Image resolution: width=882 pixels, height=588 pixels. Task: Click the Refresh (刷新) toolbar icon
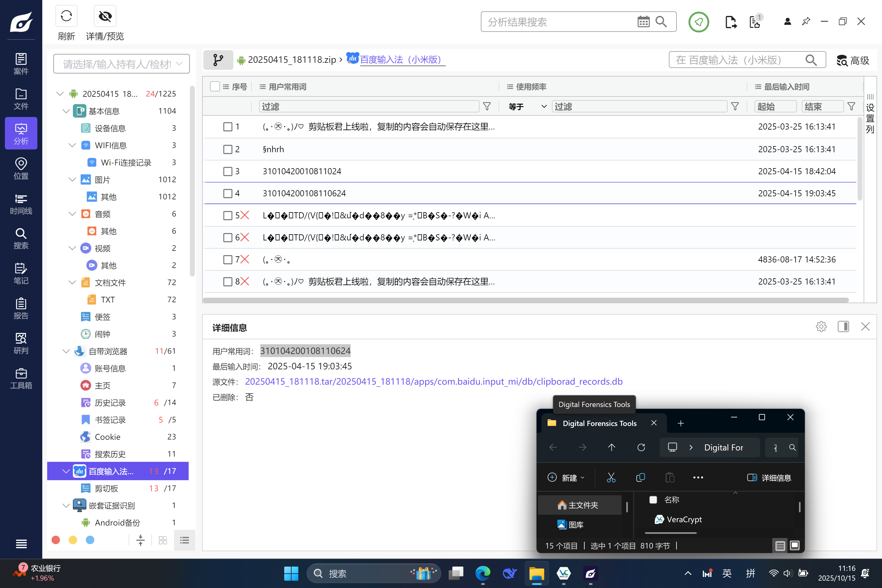66,16
